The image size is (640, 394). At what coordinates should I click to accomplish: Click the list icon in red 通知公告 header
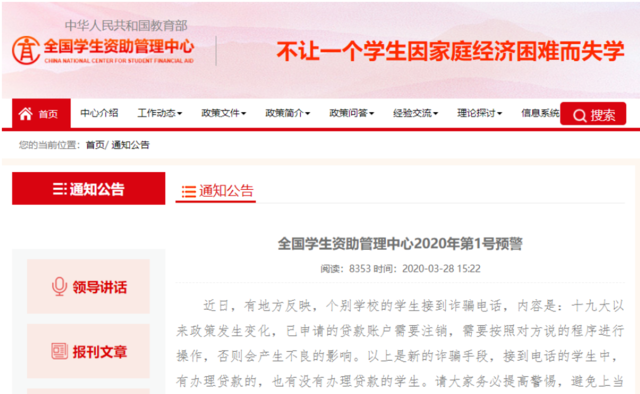[x=60, y=189]
